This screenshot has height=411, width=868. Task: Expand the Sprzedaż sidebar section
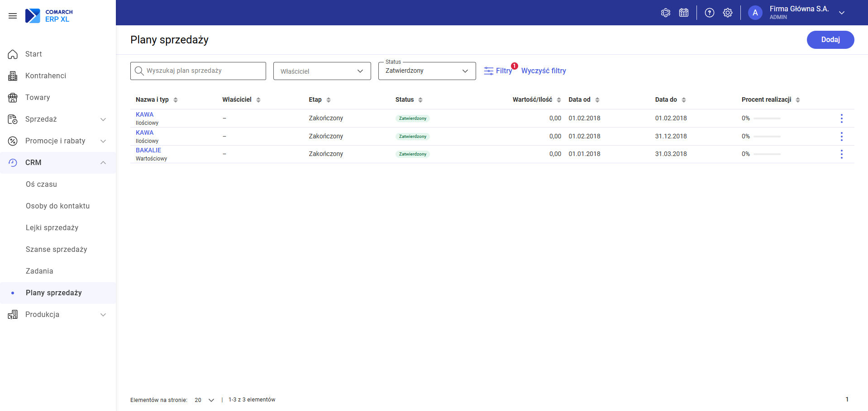click(58, 119)
